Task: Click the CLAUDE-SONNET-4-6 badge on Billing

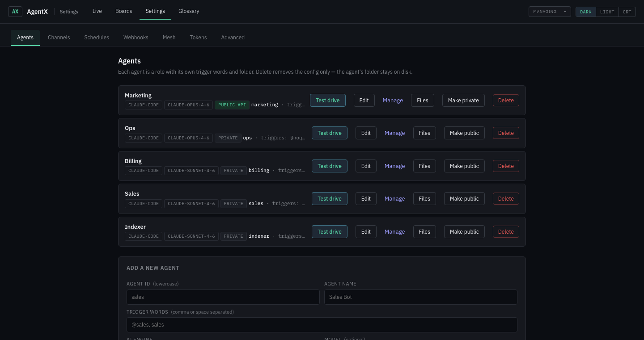Action: [191, 171]
